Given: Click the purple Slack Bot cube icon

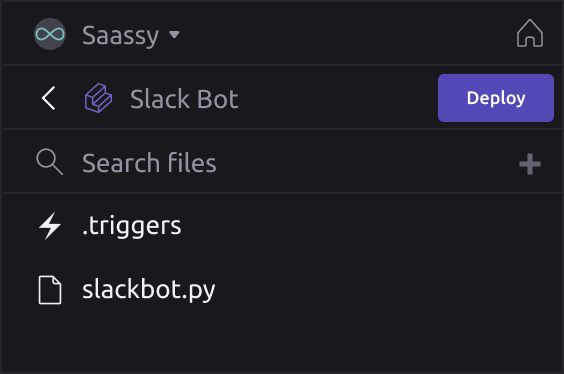Looking at the screenshot, I should [x=98, y=98].
